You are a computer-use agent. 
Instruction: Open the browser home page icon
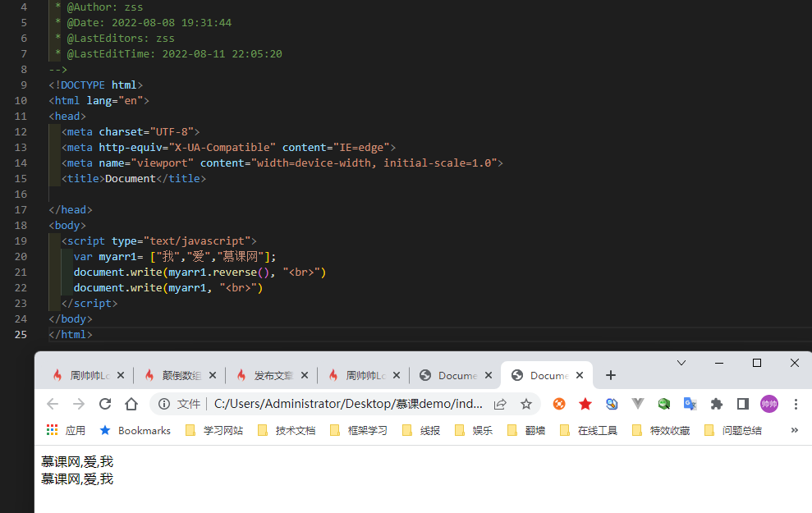131,404
